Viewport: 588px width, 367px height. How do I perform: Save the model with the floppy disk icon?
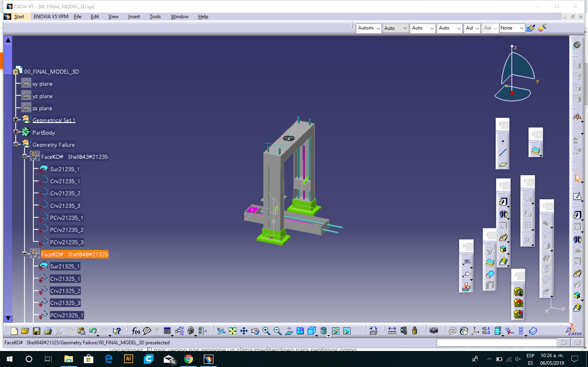pos(36,331)
